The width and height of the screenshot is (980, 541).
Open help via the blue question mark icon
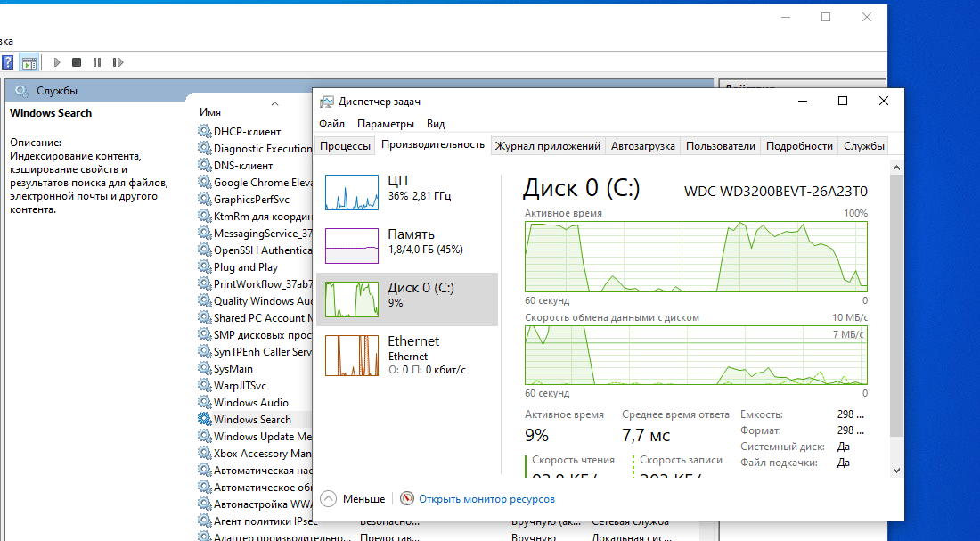click(x=7, y=62)
